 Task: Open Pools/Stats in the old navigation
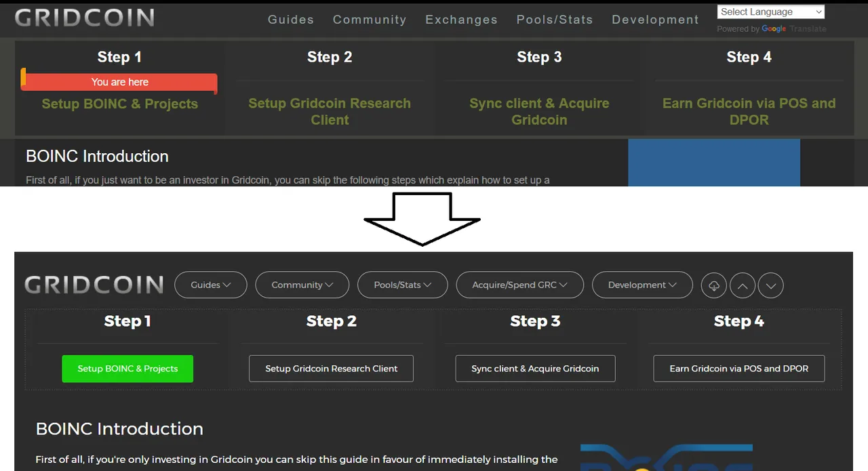tap(555, 20)
